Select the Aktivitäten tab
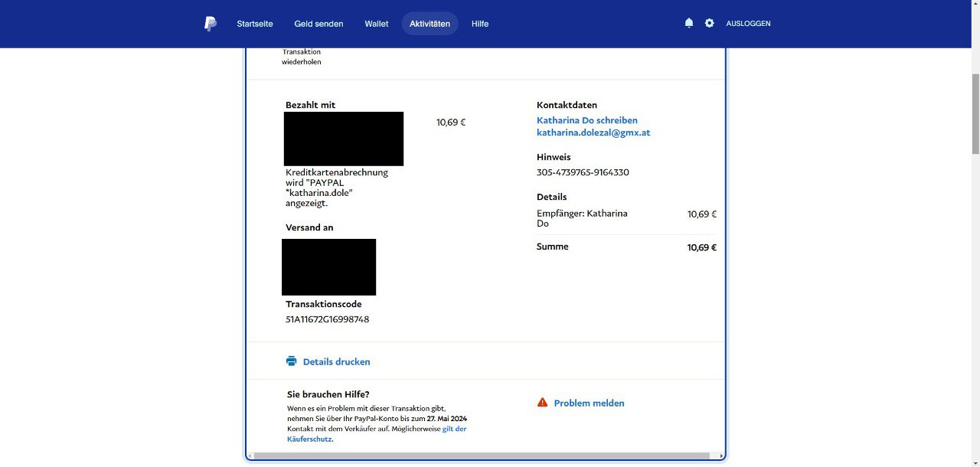 [430, 24]
